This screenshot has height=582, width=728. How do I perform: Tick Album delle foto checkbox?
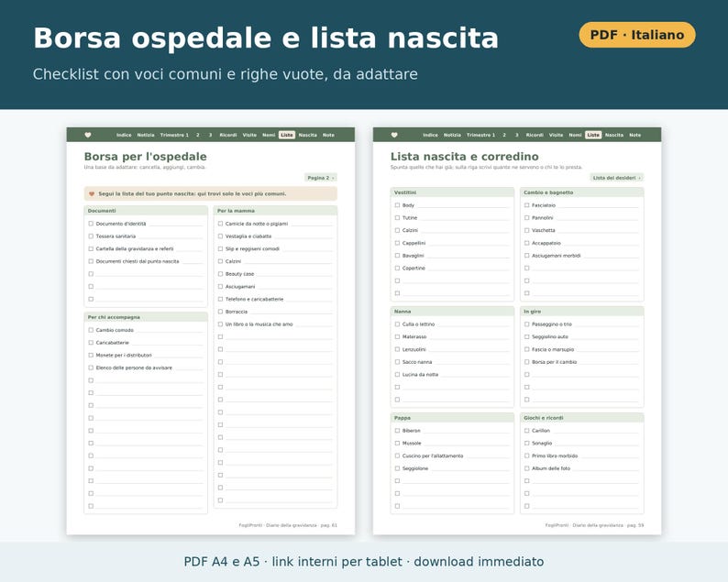pos(527,468)
